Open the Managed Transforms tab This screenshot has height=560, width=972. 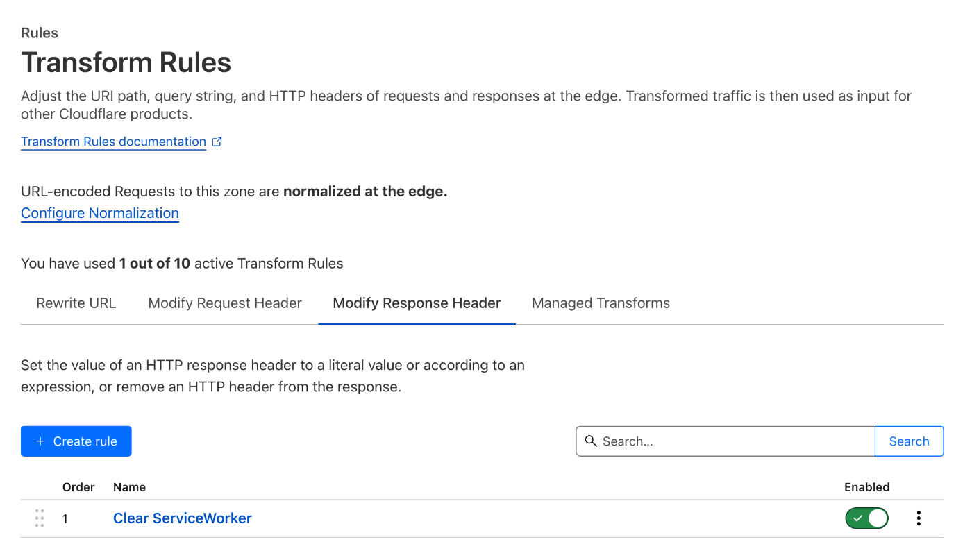click(601, 303)
